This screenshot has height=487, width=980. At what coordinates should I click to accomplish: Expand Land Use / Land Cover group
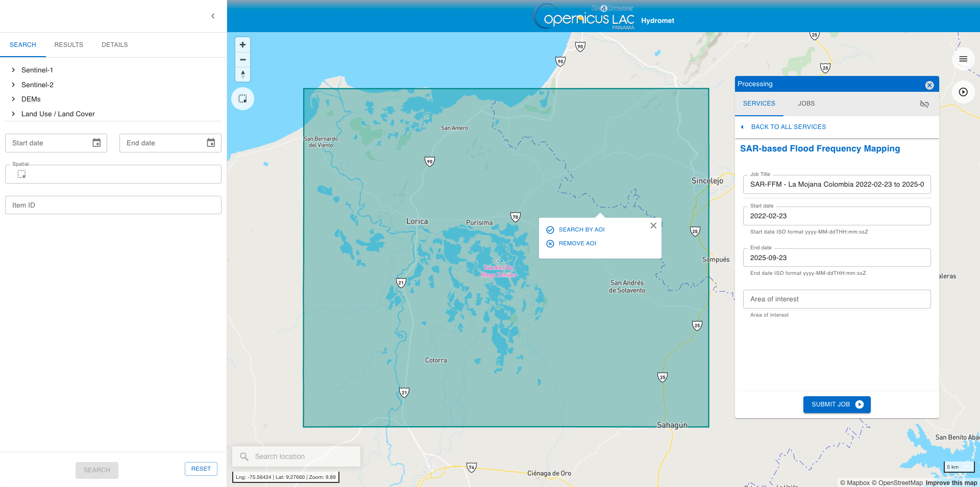(13, 114)
